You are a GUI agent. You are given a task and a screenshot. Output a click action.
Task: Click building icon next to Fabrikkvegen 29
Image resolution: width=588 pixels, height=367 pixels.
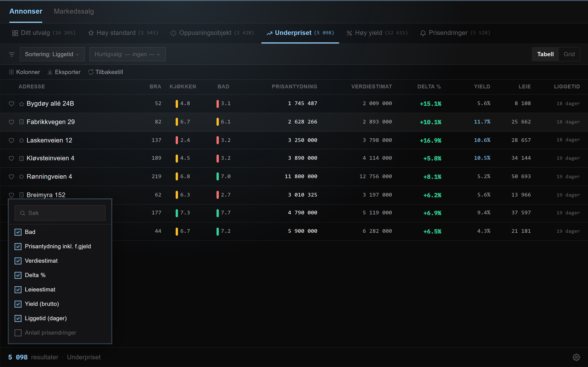click(x=21, y=122)
